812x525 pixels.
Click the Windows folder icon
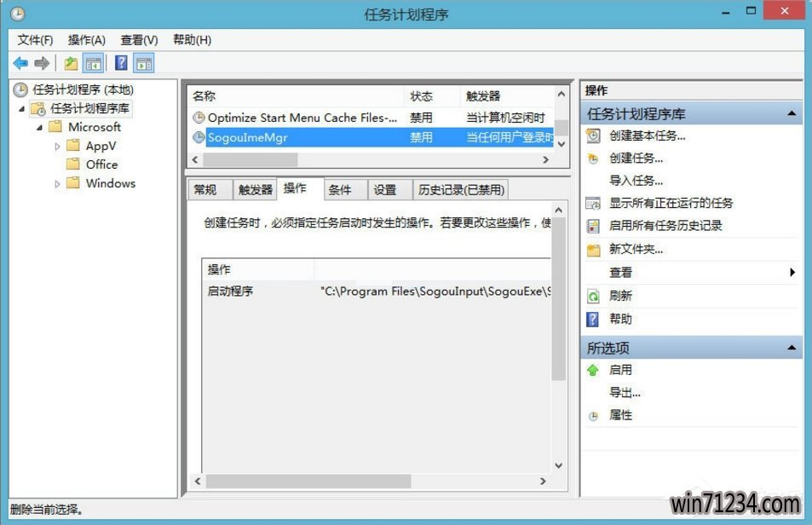pos(73,182)
